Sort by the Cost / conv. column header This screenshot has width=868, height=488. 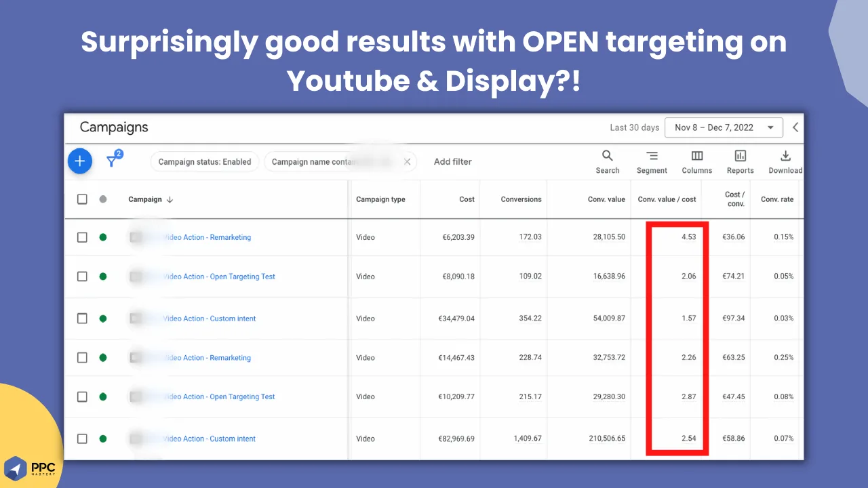(734, 199)
